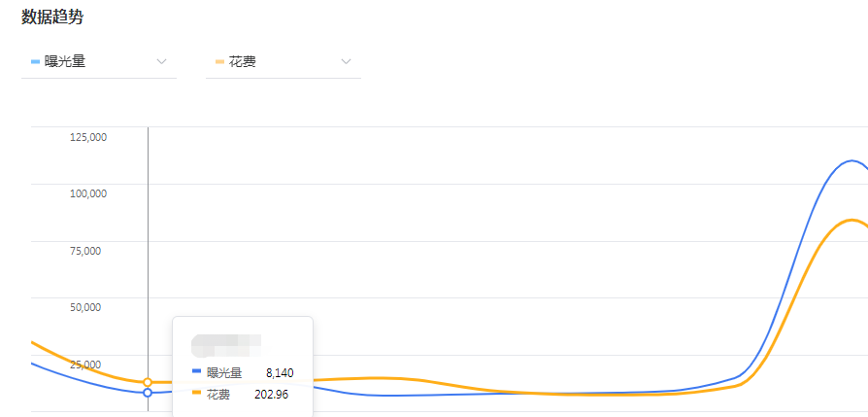The width and height of the screenshot is (868, 417).
Task: Click the 202.96 value in tooltip
Action: pos(271,394)
